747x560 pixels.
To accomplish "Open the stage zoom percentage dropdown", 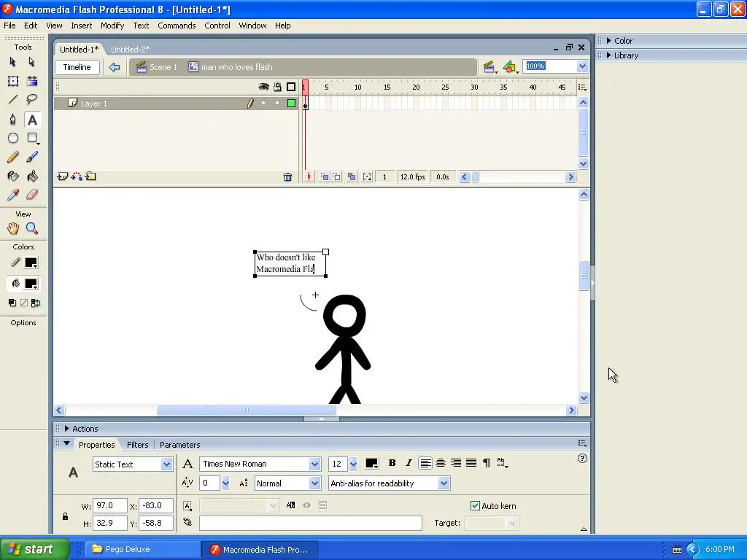I will (x=582, y=66).
